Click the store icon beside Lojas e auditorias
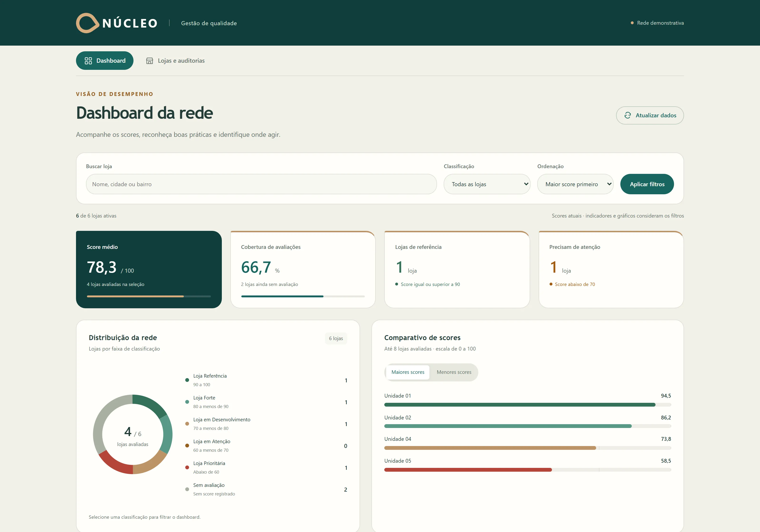760x532 pixels. tap(150, 61)
